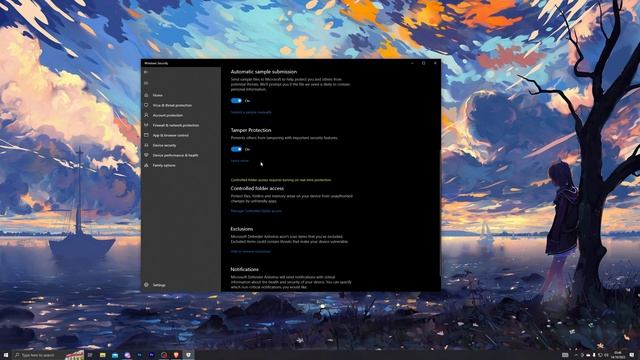This screenshot has height=360, width=640.
Task: Open Account protection person icon
Action: (x=146, y=115)
